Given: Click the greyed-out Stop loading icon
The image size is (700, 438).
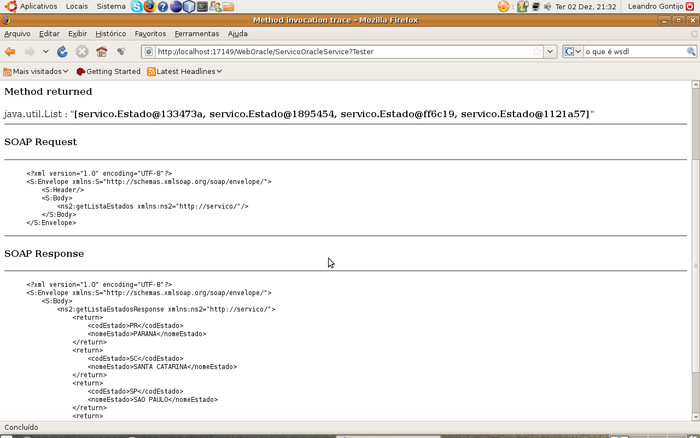Looking at the screenshot, I should coord(82,52).
